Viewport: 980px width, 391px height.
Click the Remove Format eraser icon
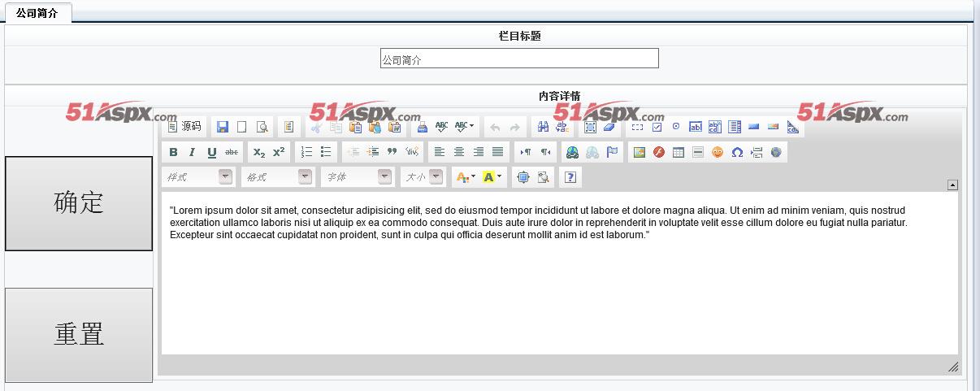[x=610, y=127]
